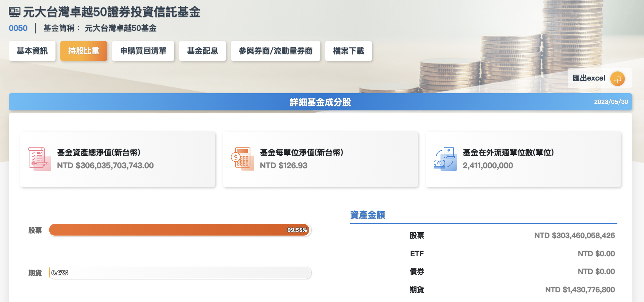Switch to the 持股比重 tab
This screenshot has width=644, height=302.
pyautogui.click(x=83, y=51)
